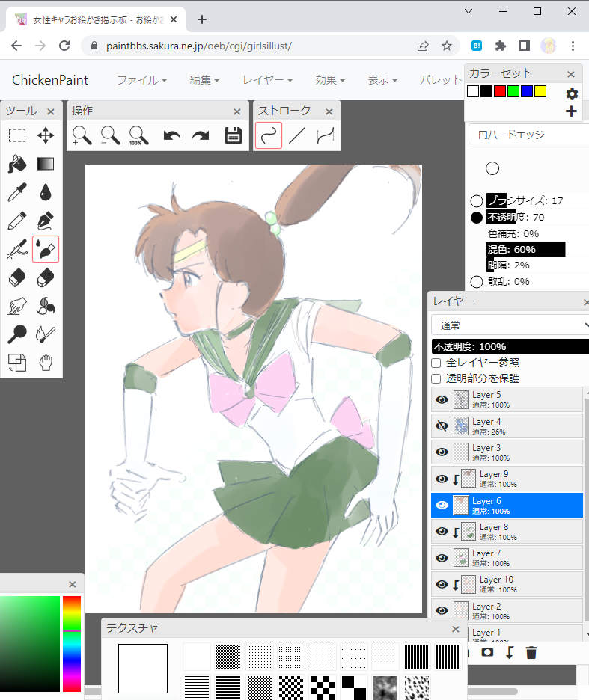Viewport: 589px width, 700px height.
Task: Open the 円ハードエッジ brush tip dropdown
Action: (528, 135)
